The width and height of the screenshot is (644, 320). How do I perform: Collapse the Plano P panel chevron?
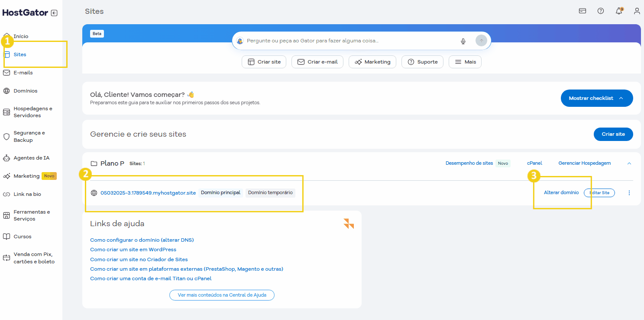pos(629,163)
